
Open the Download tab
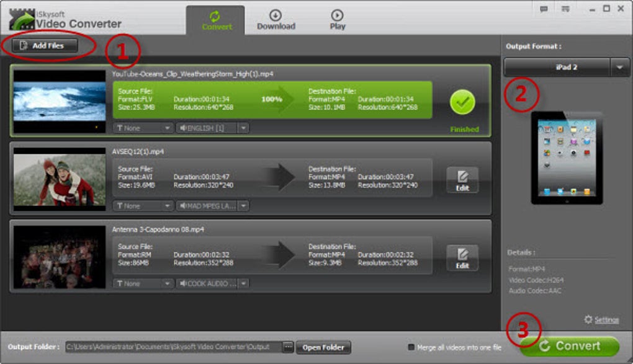point(276,20)
